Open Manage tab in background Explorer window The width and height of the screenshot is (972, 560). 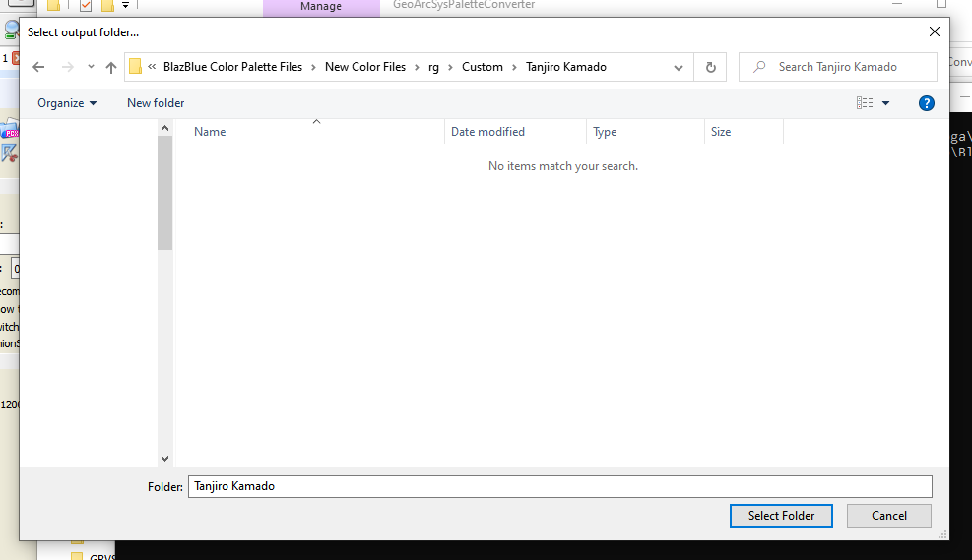coord(321,7)
